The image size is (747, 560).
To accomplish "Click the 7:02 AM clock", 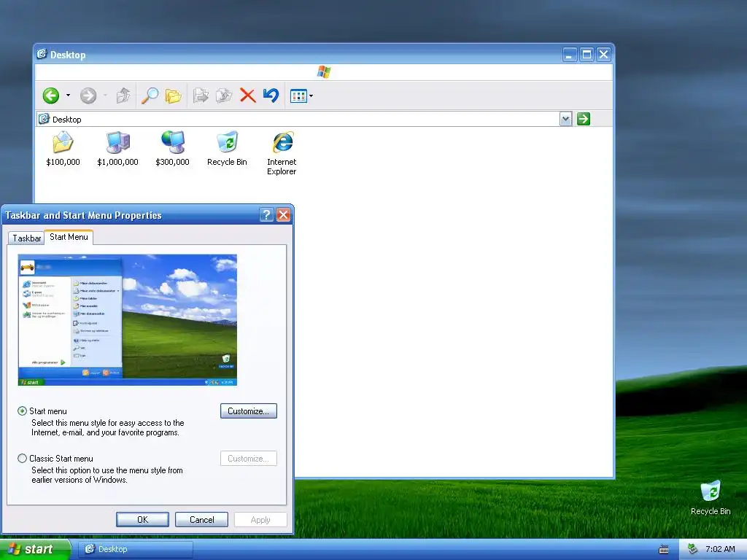I will pyautogui.click(x=720, y=549).
